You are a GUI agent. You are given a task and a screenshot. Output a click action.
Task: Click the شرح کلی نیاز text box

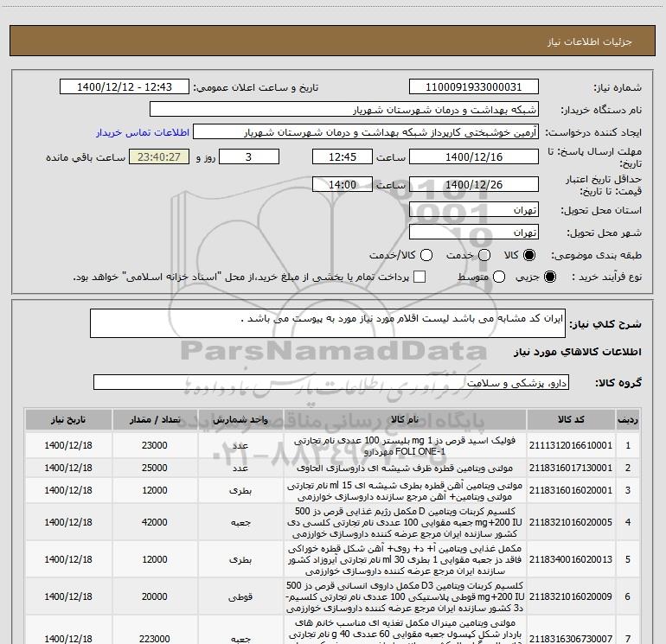coord(328,323)
